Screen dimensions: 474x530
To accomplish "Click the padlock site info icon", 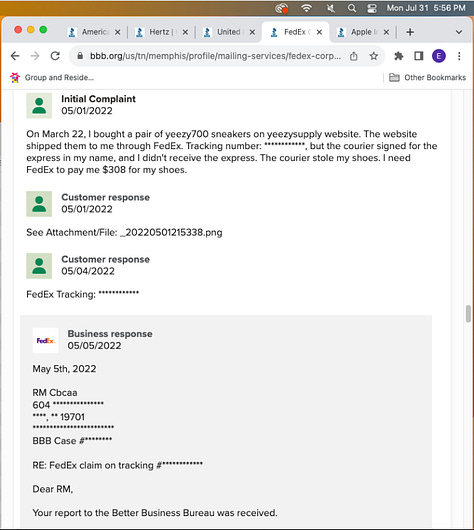I will 80,56.
